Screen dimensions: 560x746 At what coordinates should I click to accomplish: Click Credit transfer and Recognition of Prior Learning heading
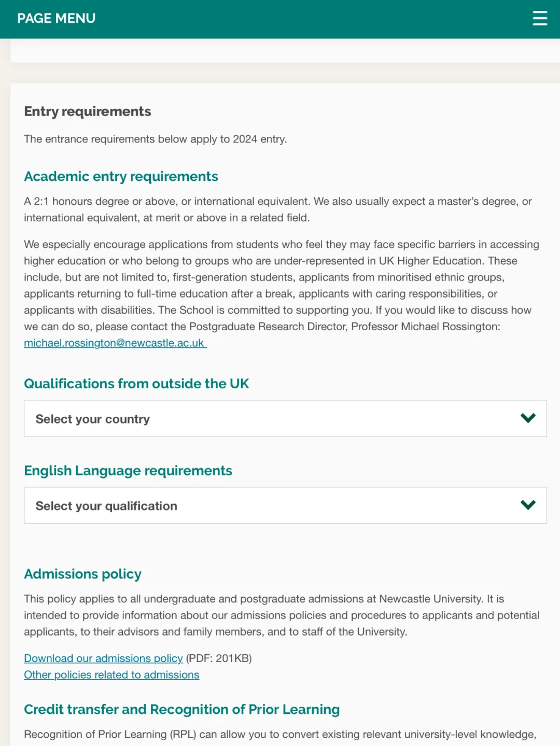coord(181,709)
